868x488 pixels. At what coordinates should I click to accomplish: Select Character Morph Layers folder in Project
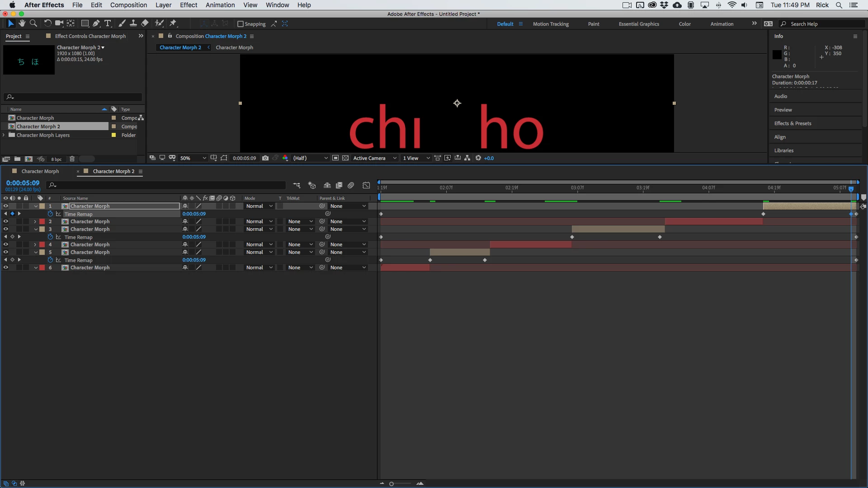tap(43, 135)
